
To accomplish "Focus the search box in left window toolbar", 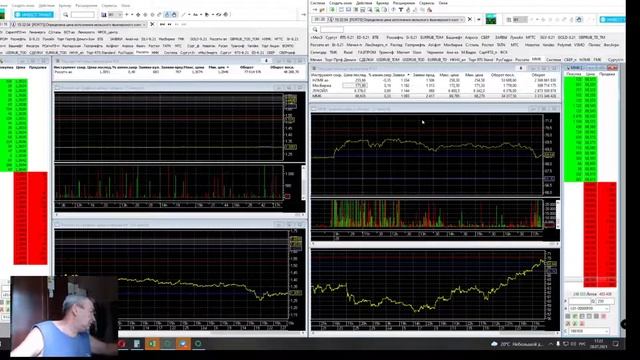I will (82, 15).
